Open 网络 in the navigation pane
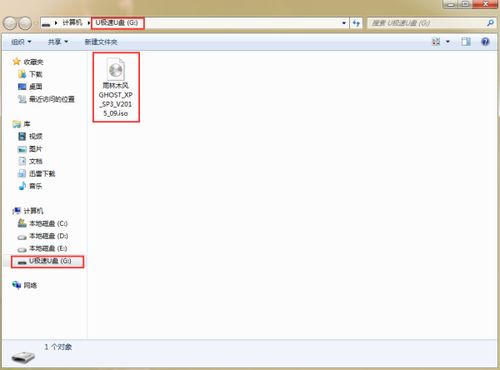 pyautogui.click(x=25, y=285)
